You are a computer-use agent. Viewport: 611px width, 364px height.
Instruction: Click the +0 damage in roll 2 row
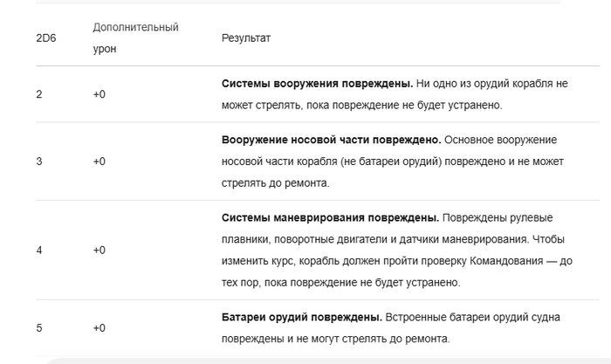pyautogui.click(x=99, y=94)
